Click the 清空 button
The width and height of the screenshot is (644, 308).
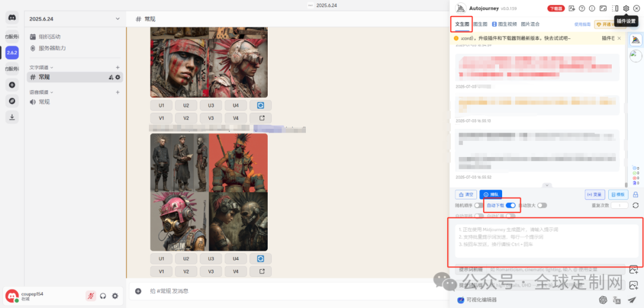click(466, 195)
